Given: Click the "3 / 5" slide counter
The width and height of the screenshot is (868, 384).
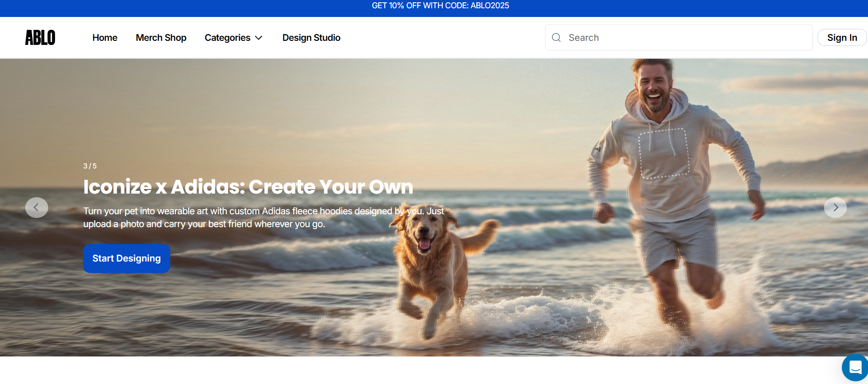Looking at the screenshot, I should pyautogui.click(x=90, y=166).
